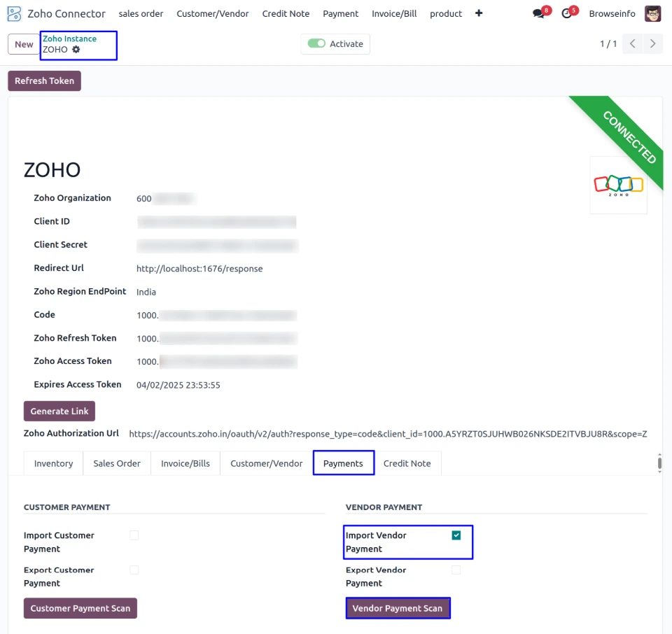Click the user avatar icon
This screenshot has height=634, width=672.
click(x=652, y=13)
